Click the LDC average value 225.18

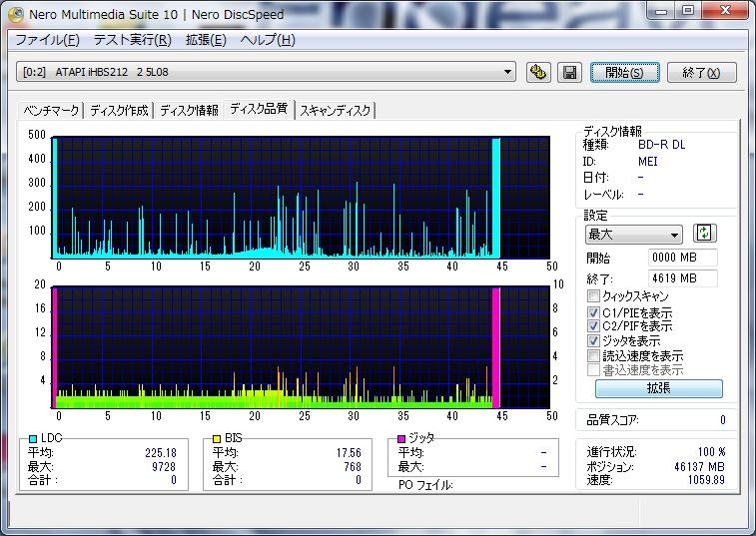point(161,453)
